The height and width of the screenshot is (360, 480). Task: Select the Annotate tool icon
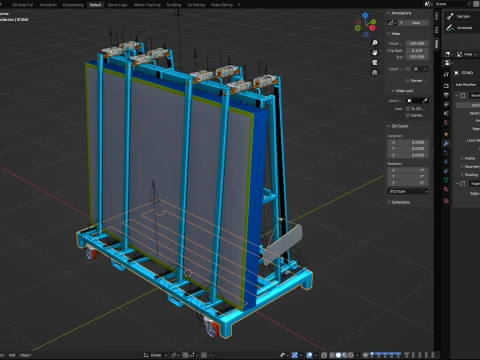point(450,28)
